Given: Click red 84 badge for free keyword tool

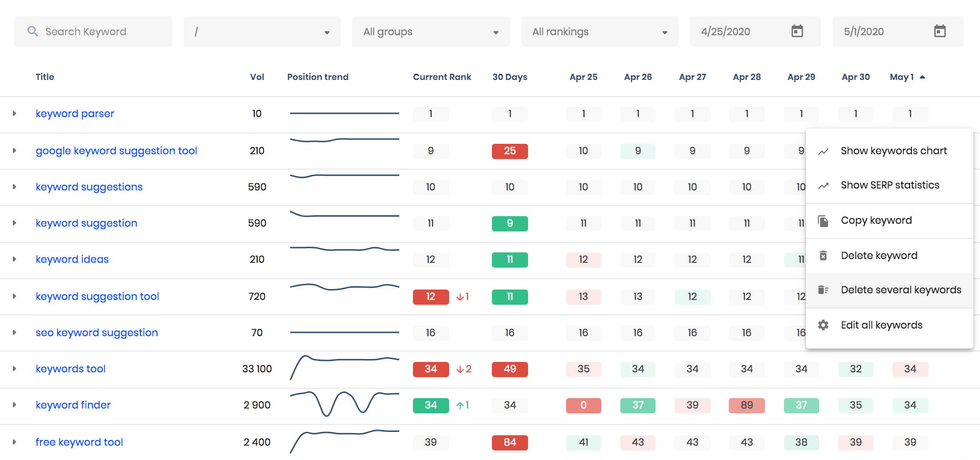Looking at the screenshot, I should coord(510,442).
